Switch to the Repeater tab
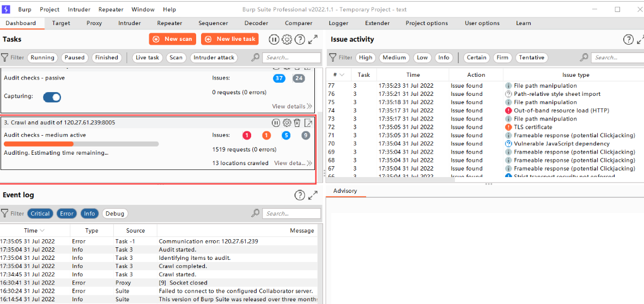Viewport: 644px width, 304px height. click(169, 23)
